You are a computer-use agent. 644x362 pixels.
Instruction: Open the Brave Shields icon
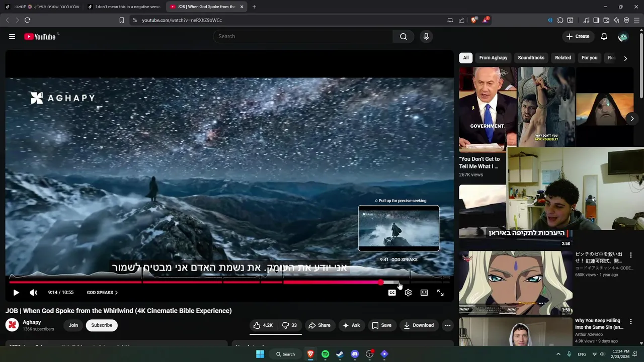coord(474,20)
